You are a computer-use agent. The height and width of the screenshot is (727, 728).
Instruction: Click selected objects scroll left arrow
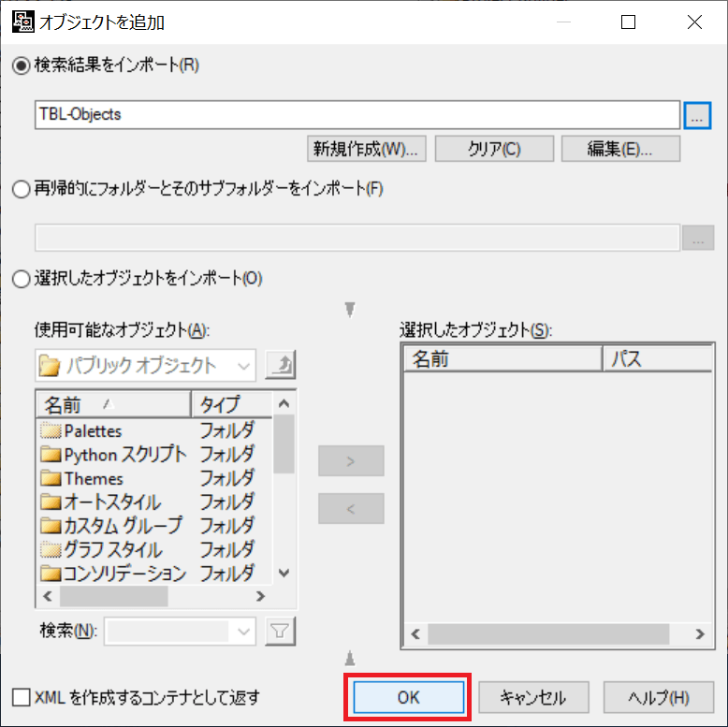(416, 634)
